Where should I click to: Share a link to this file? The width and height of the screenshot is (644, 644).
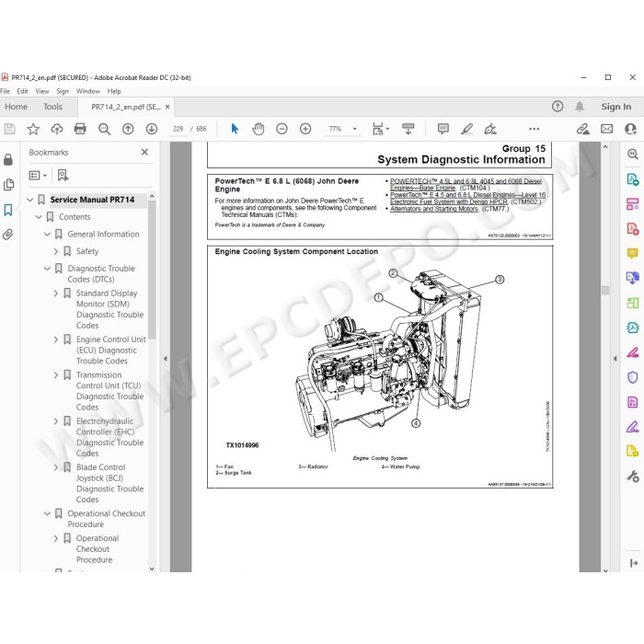[x=582, y=129]
